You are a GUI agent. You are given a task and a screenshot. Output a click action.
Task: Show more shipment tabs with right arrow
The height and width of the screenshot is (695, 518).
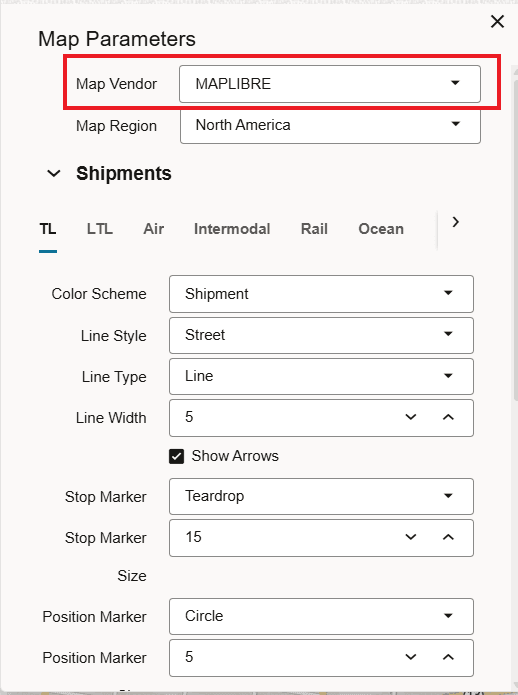click(x=456, y=222)
